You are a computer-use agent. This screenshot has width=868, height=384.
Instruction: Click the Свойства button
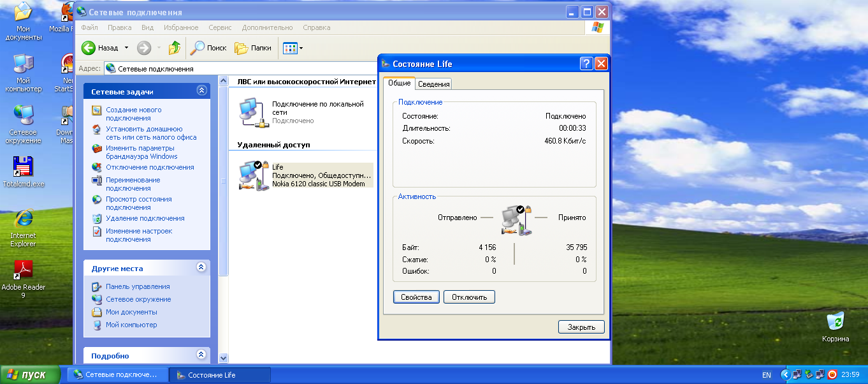[416, 297]
